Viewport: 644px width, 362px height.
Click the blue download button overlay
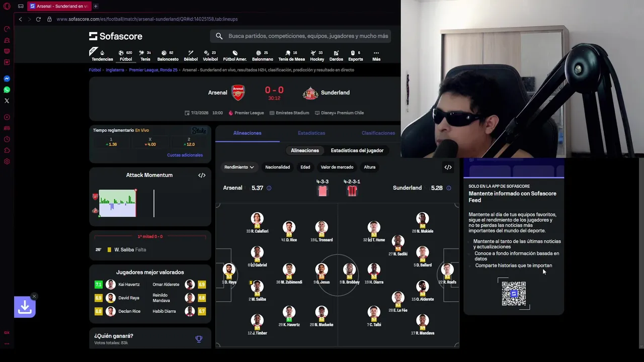click(25, 307)
